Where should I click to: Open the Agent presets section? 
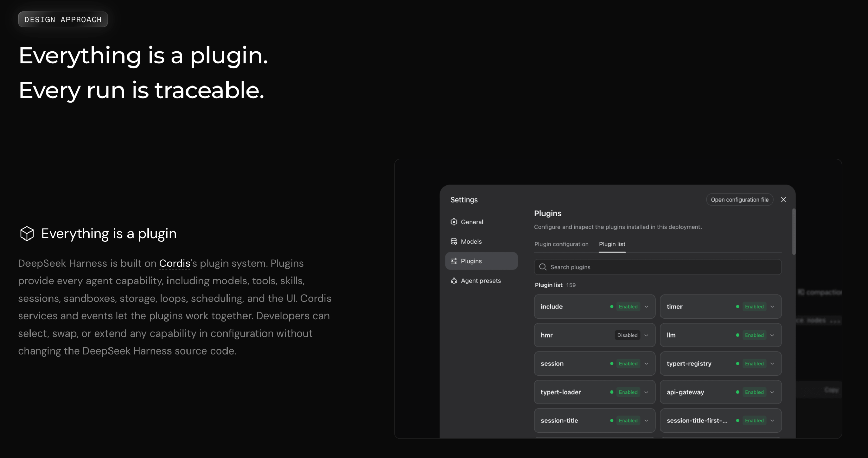coord(481,281)
